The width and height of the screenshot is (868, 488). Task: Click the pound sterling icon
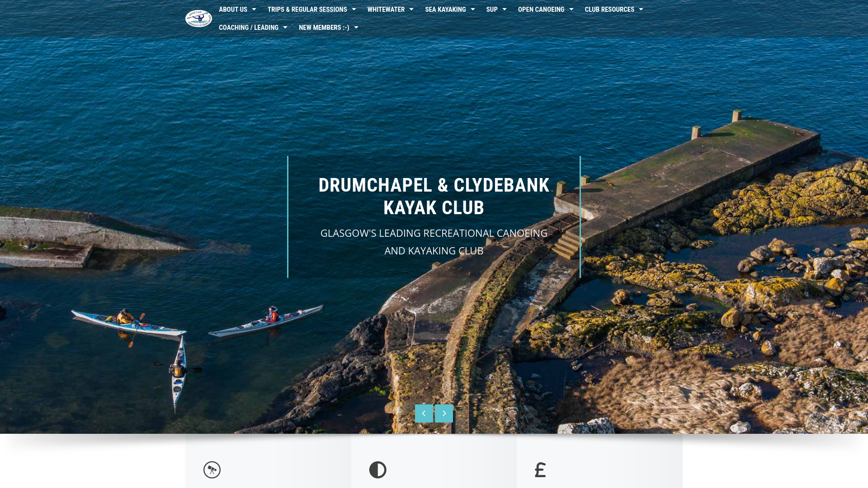point(540,470)
